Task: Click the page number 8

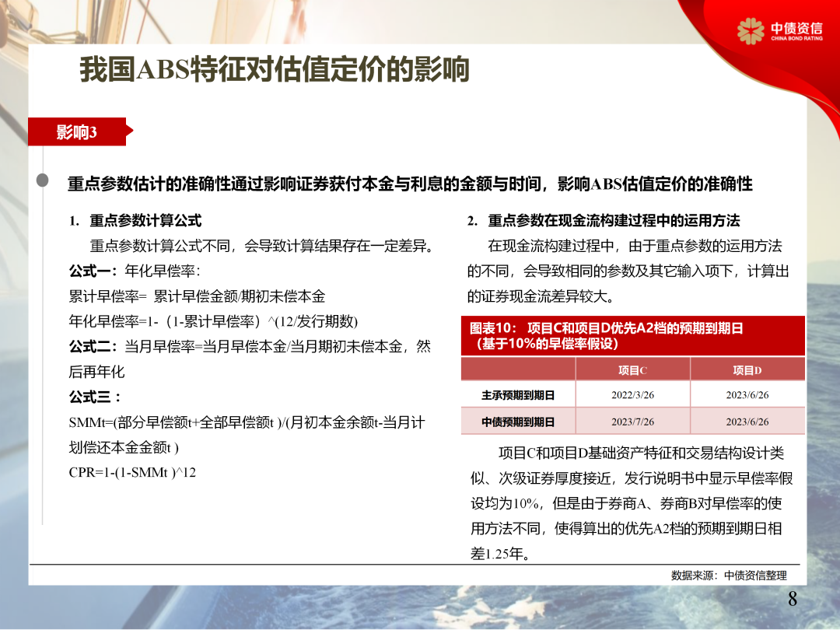Action: click(793, 598)
